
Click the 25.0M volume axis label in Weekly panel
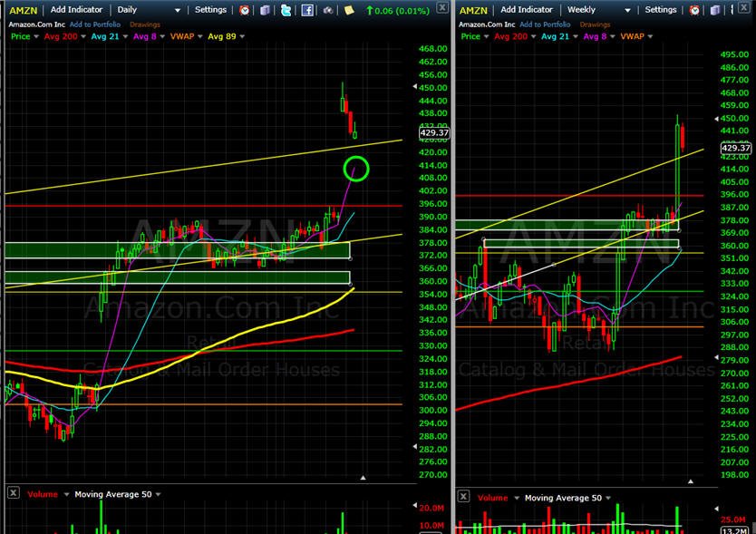pos(732,519)
